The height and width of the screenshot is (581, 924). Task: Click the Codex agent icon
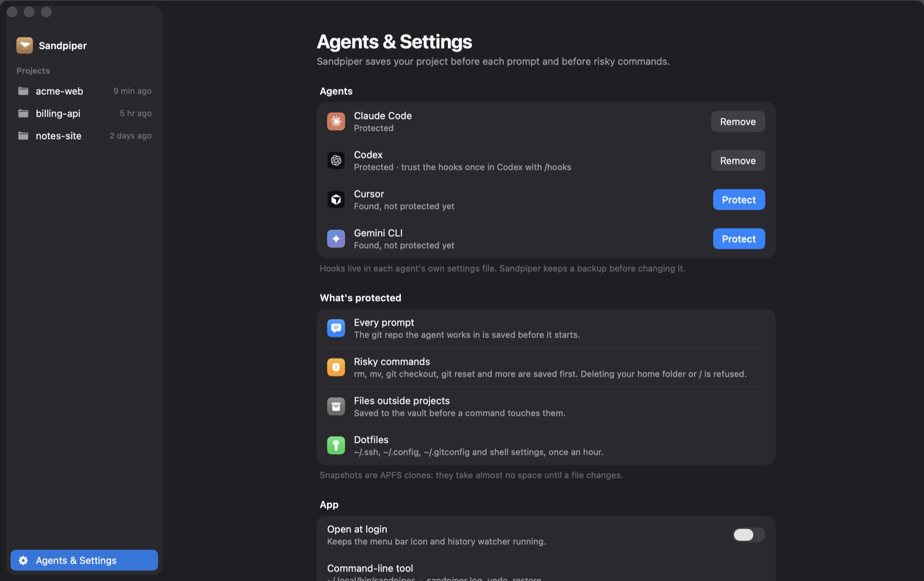click(x=336, y=160)
